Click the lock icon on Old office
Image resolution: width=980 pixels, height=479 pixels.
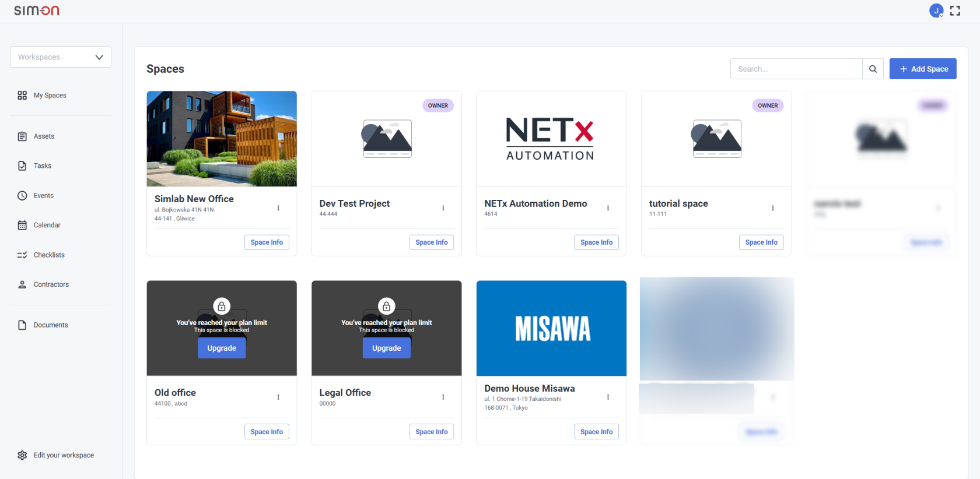coord(222,306)
